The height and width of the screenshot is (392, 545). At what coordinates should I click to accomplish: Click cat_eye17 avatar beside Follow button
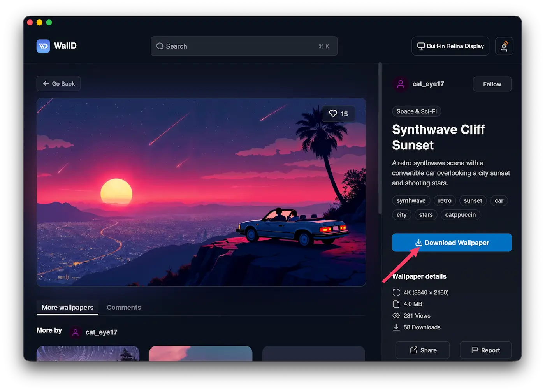(x=401, y=84)
